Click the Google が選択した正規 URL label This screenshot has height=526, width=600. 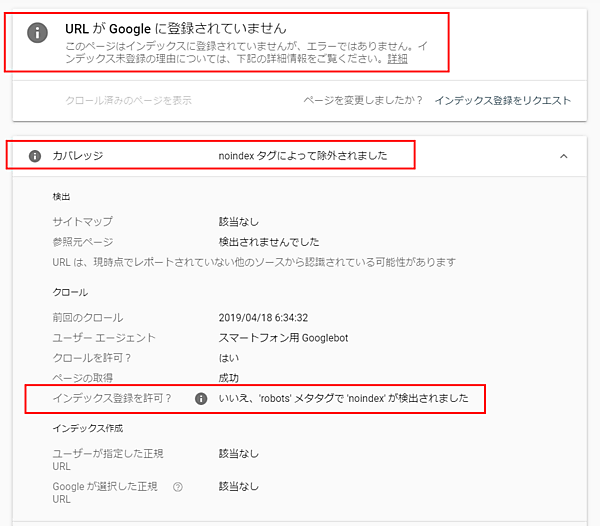pos(105,493)
